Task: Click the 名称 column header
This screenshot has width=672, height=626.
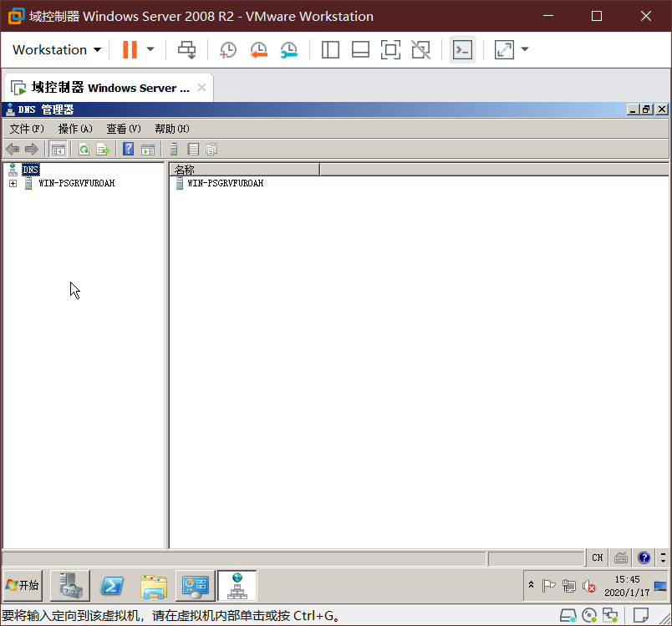Action: click(x=244, y=170)
